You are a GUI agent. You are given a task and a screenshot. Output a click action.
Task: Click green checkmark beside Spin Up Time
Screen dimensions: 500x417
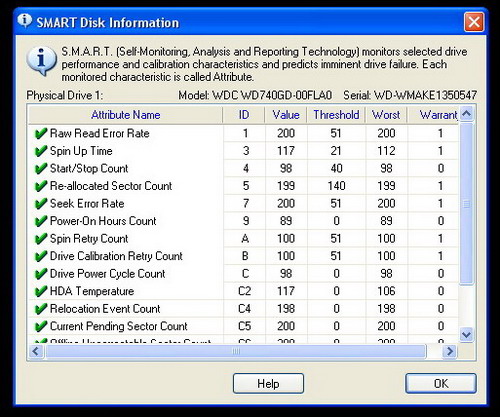(41, 151)
